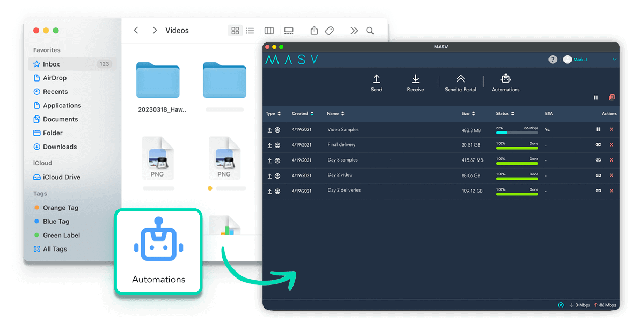Expand hidden toolbar items with the Finder chevron
644x322 pixels.
pos(354,31)
